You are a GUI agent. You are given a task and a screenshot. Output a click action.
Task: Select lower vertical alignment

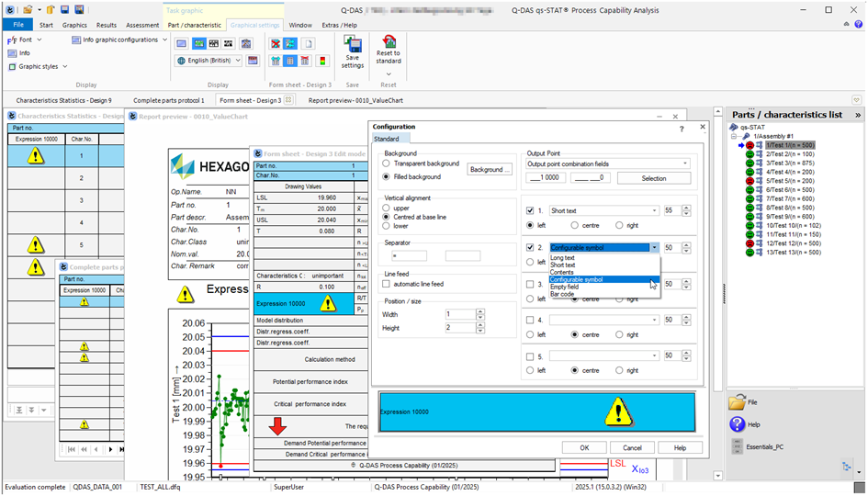click(x=386, y=226)
